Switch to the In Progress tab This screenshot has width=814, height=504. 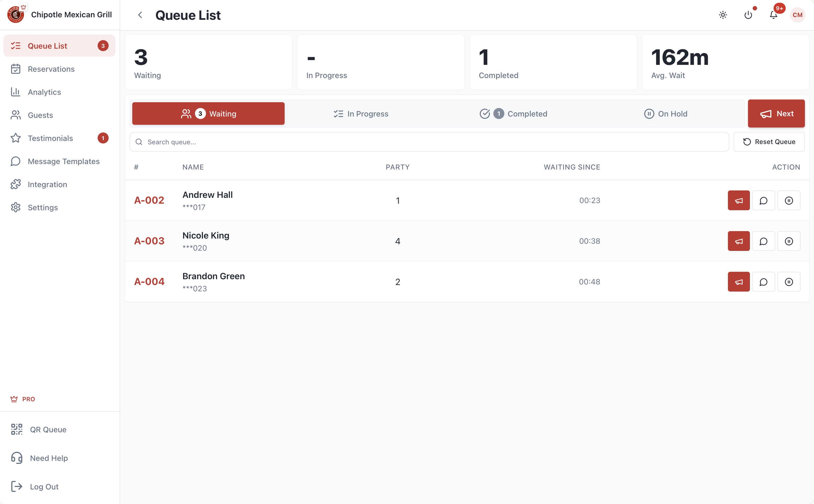(361, 114)
